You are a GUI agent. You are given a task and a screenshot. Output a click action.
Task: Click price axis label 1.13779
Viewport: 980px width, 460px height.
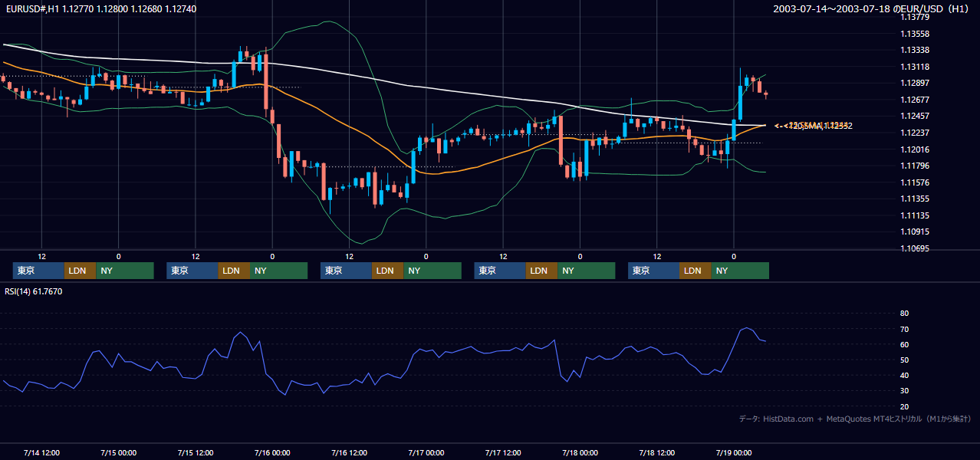click(x=915, y=17)
